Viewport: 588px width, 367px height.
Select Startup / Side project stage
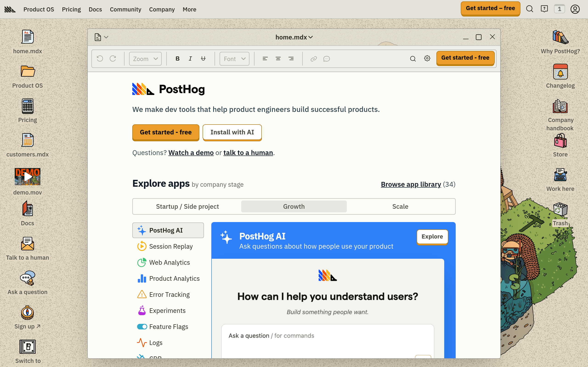tap(187, 206)
